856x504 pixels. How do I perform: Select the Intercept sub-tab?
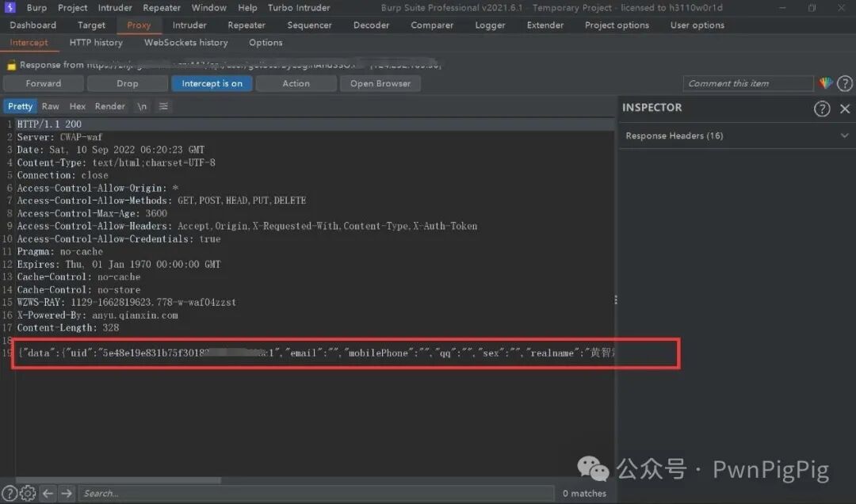click(x=29, y=43)
